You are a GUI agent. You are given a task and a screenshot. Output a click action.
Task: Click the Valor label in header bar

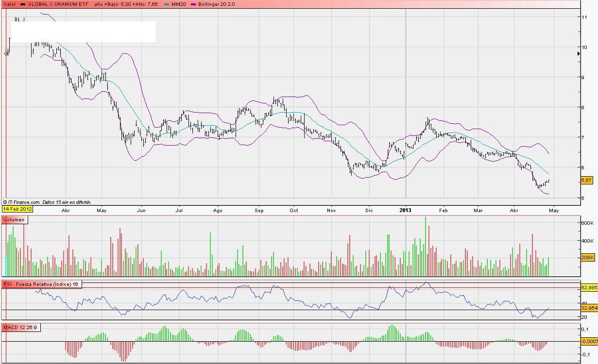(x=9, y=4)
